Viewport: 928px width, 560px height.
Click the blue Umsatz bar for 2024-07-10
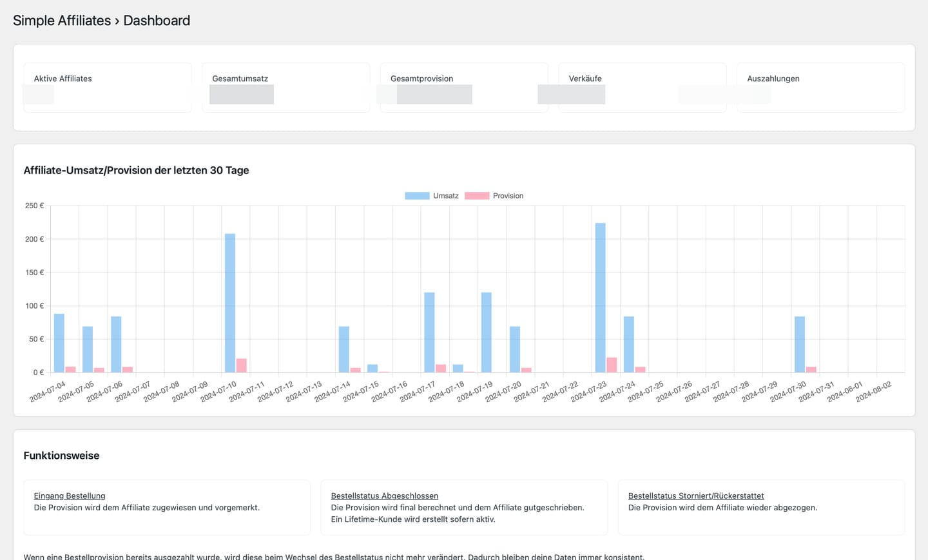coord(230,303)
